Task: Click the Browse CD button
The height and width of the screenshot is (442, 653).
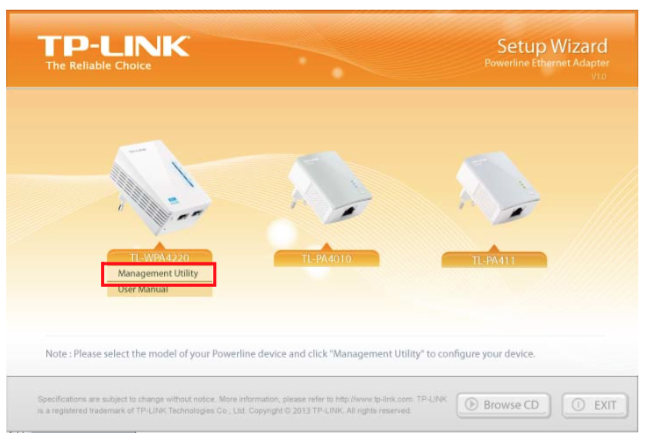Action: tap(503, 405)
